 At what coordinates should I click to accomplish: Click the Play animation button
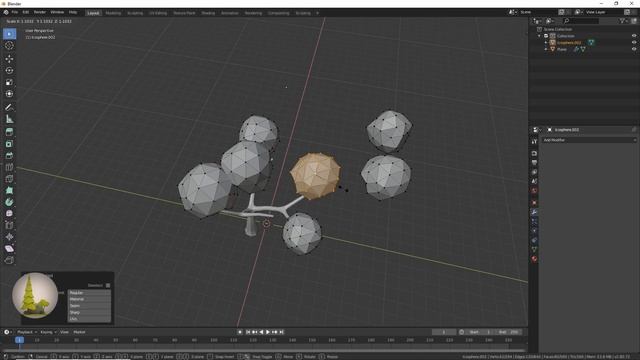click(x=268, y=332)
